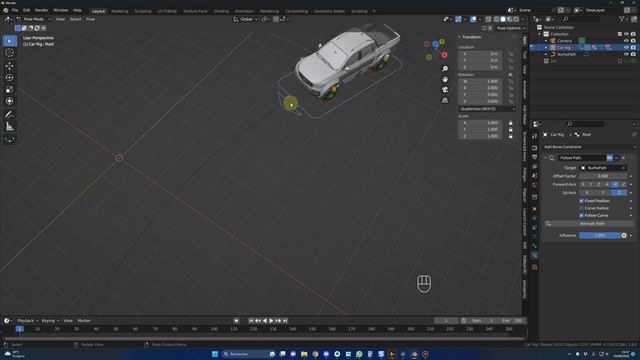Screen dimensions: 640x360
Task: Open the Pose menu in viewport header
Action: (90, 19)
